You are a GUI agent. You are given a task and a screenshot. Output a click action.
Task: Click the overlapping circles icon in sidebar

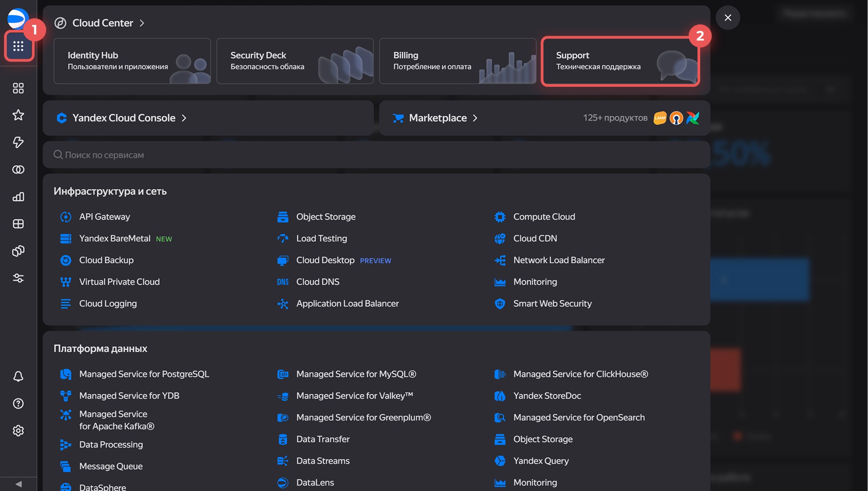tap(18, 170)
